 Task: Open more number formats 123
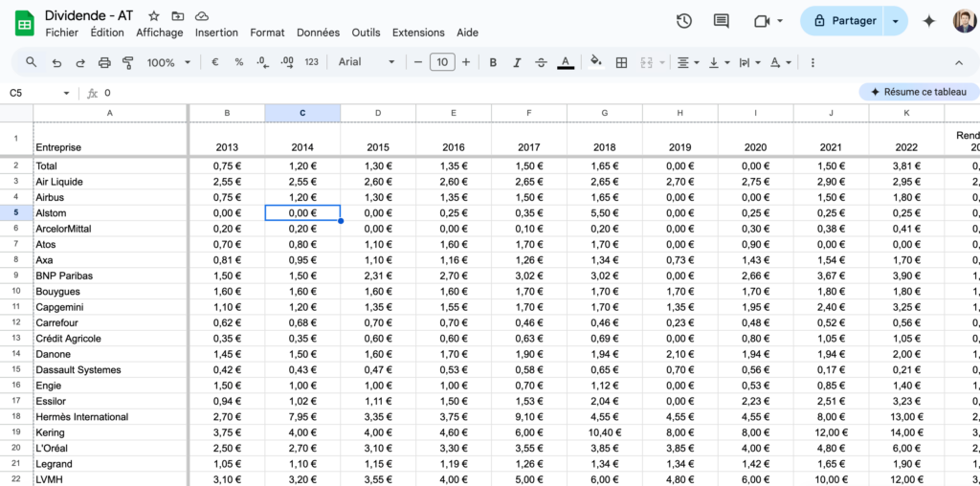pyautogui.click(x=311, y=62)
